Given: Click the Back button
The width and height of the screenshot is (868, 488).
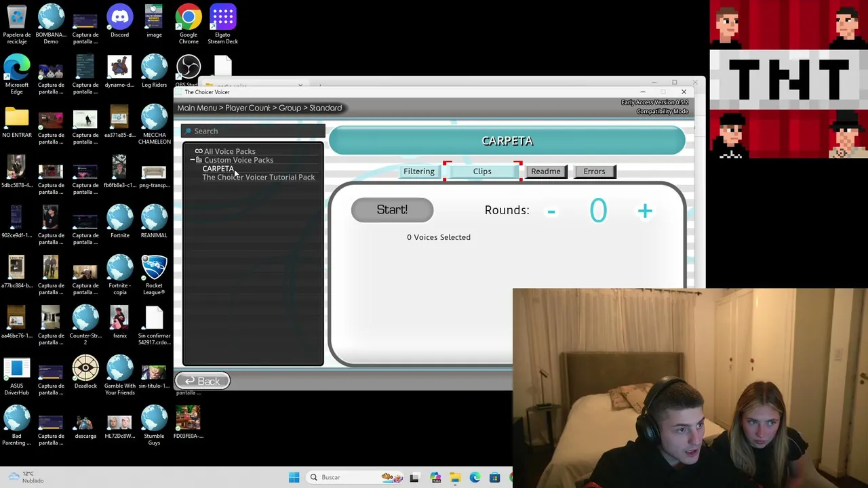Looking at the screenshot, I should point(203,381).
